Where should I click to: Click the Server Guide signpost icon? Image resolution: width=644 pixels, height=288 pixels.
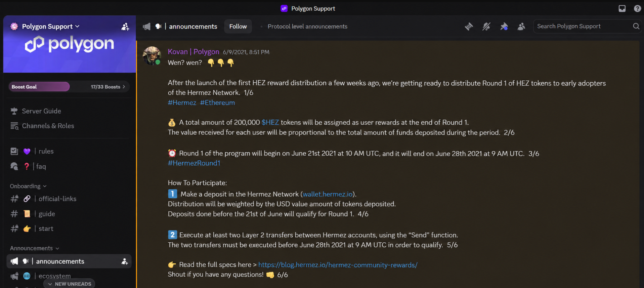point(14,111)
